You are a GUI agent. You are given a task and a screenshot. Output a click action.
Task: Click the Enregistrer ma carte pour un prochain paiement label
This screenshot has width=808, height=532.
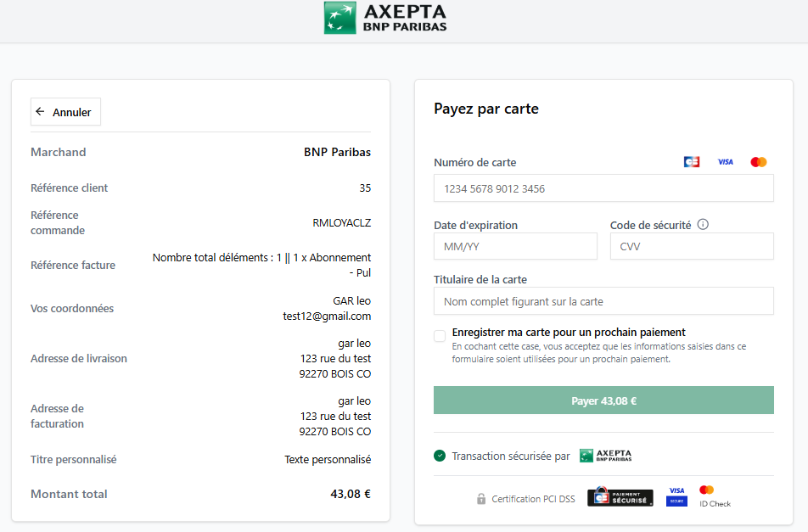point(569,332)
